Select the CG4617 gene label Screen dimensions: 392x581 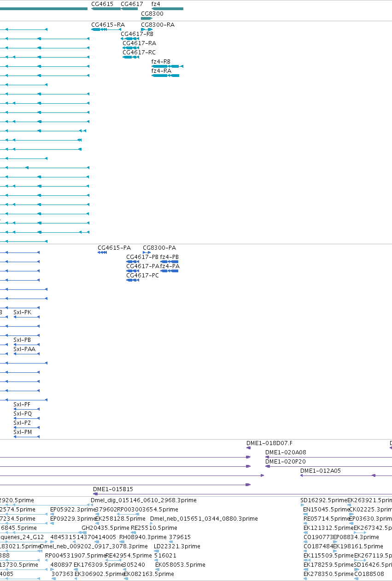coord(132,4)
